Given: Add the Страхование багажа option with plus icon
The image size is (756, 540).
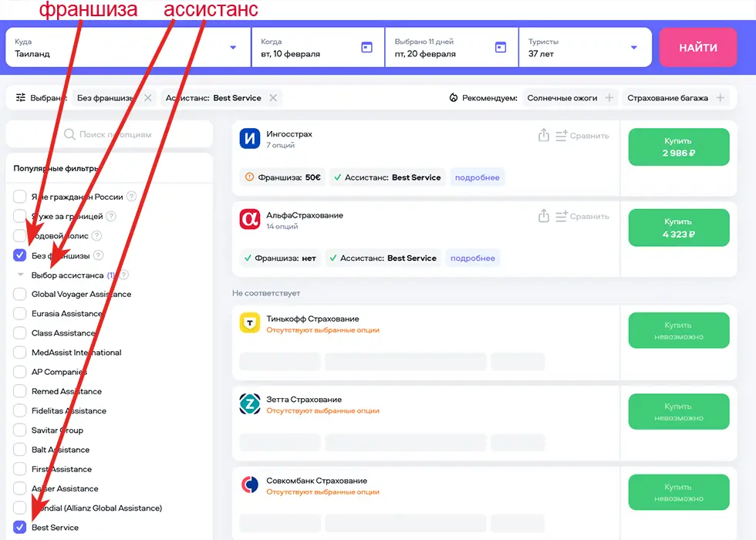Looking at the screenshot, I should (x=721, y=98).
